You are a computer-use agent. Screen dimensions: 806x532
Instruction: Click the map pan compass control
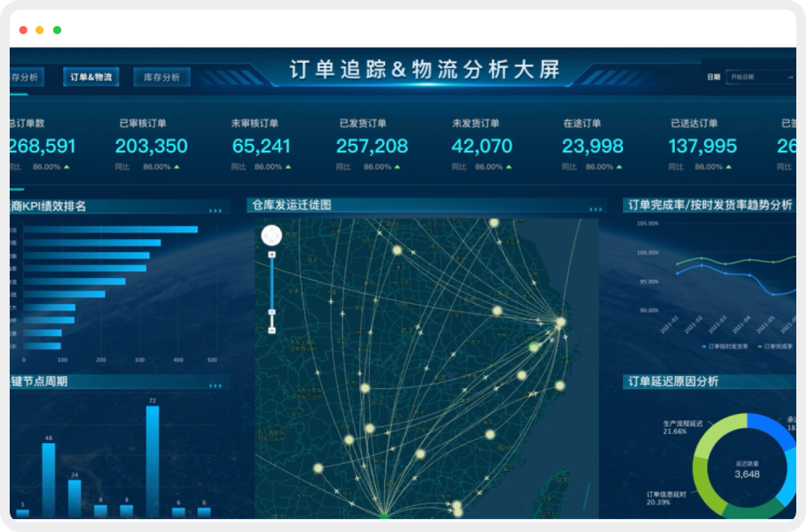[x=271, y=235]
